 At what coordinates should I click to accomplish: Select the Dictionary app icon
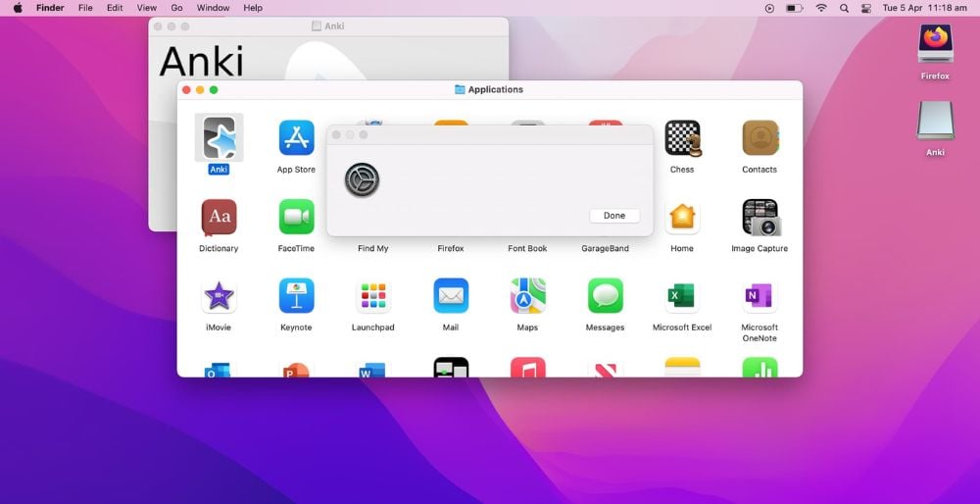click(x=219, y=217)
